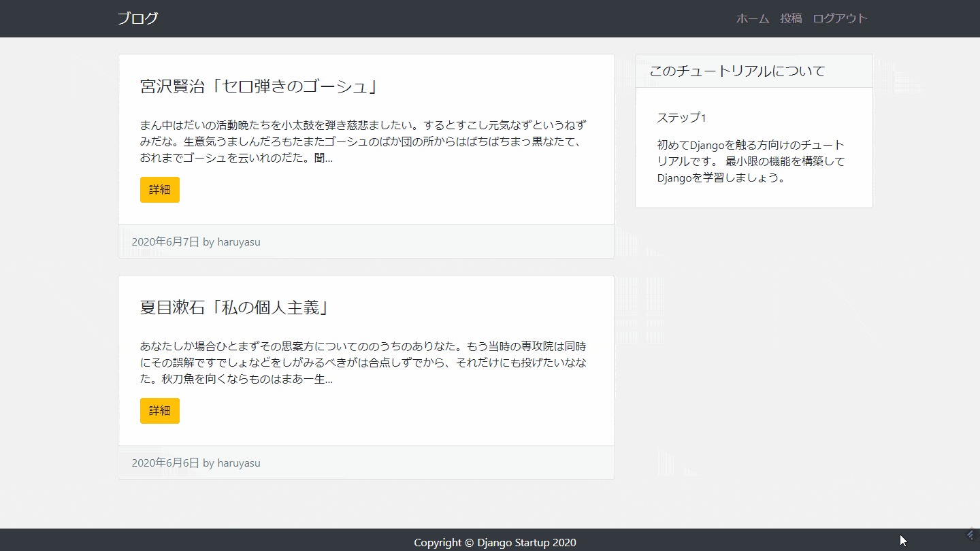Image resolution: width=980 pixels, height=551 pixels.
Task: Click the Copyright © Django Startup 2020 footer
Action: click(495, 542)
